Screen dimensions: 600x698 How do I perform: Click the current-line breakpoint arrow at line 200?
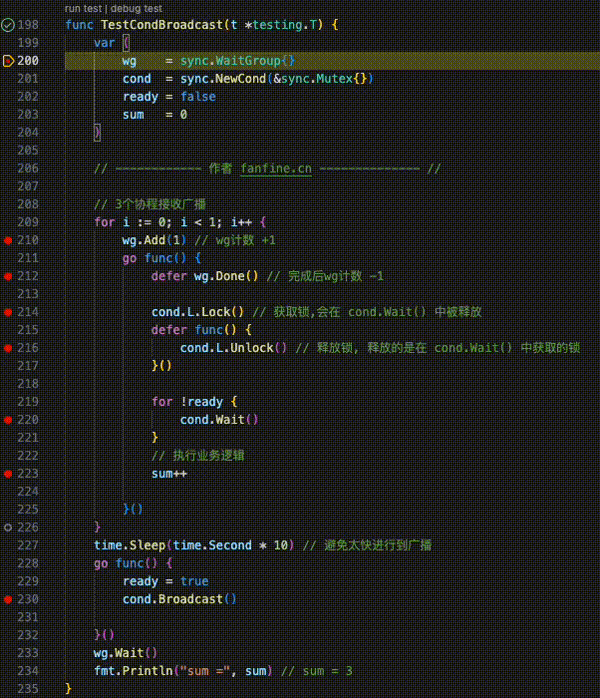[8, 61]
